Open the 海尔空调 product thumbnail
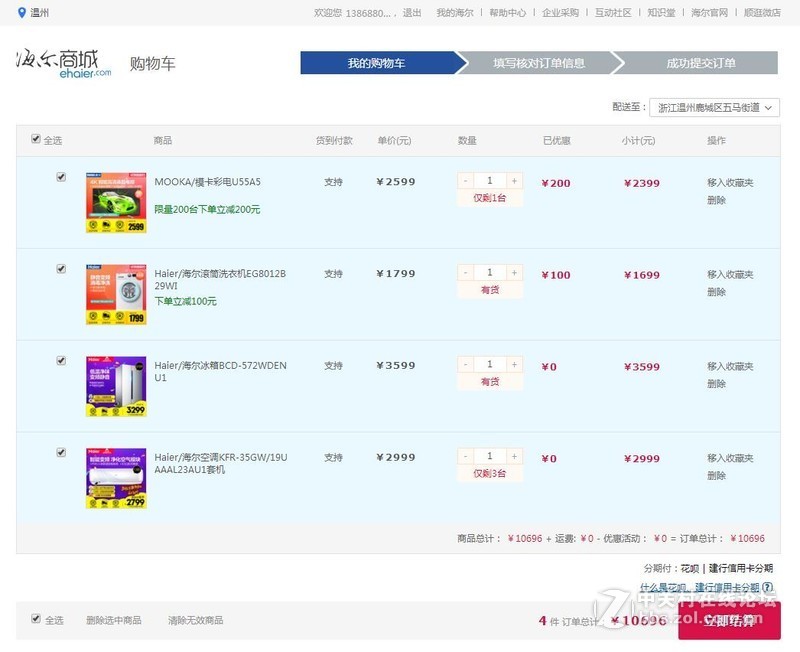 pos(116,478)
